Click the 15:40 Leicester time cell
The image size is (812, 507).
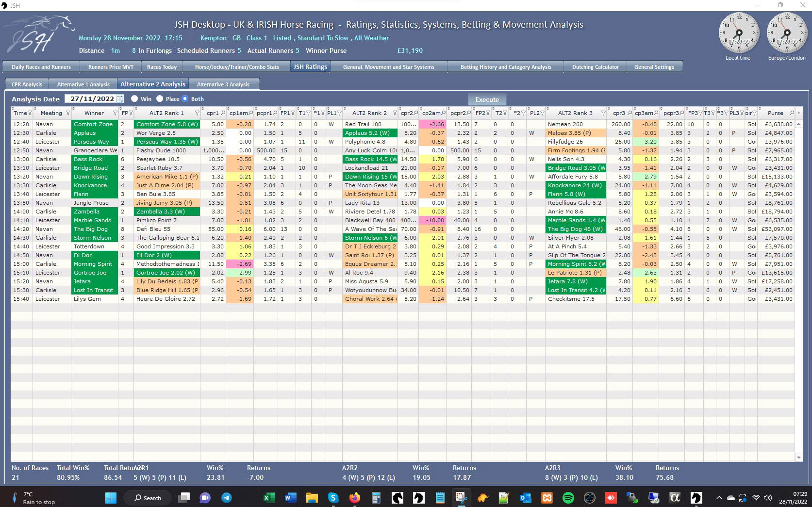(21, 299)
